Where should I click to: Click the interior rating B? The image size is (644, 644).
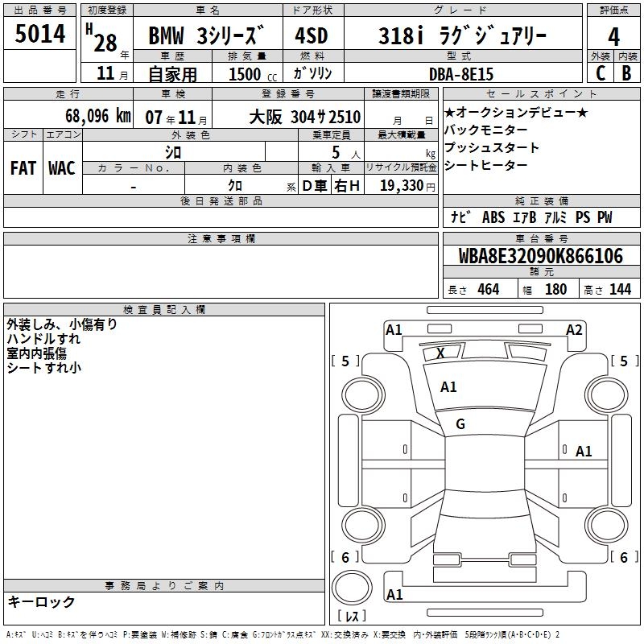pos(627,73)
